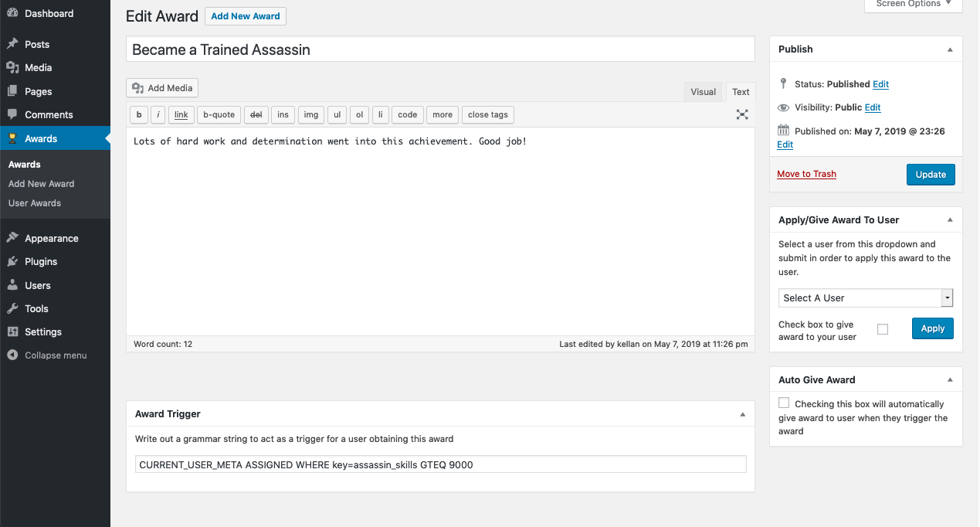Check the give award to your user checkbox
This screenshot has height=527, width=980.
[883, 329]
